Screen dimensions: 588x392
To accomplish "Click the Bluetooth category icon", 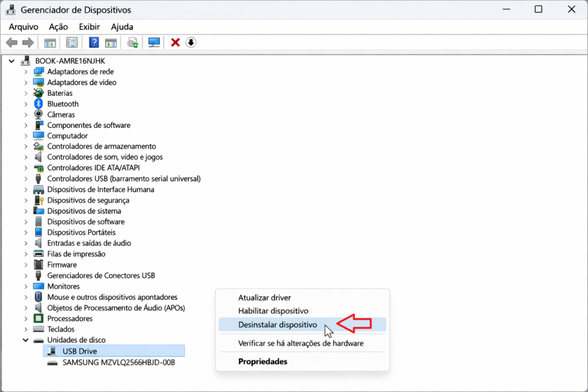I will (38, 104).
